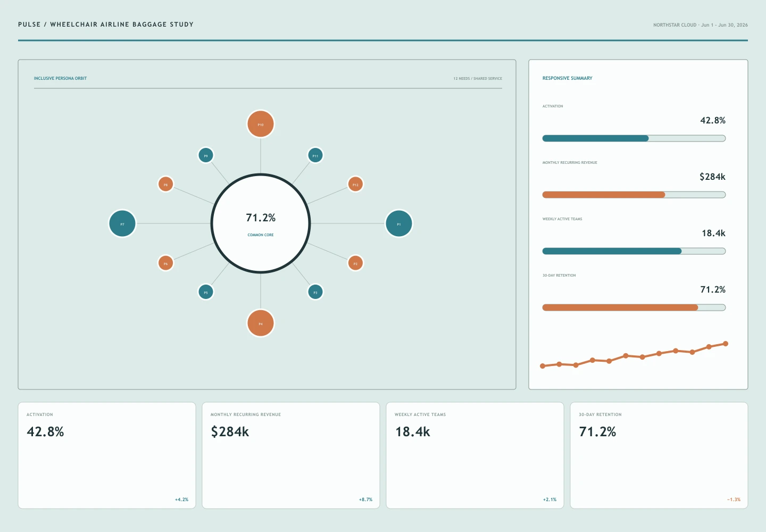
Task: Select the $284k value in Responsive Summary
Action: tap(712, 177)
